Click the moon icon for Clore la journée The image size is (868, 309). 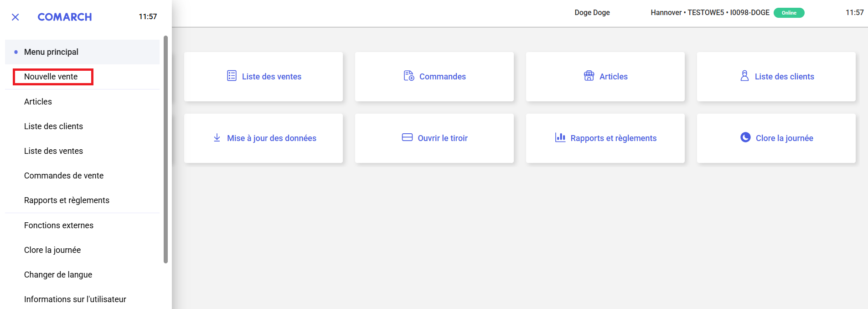pos(745,137)
